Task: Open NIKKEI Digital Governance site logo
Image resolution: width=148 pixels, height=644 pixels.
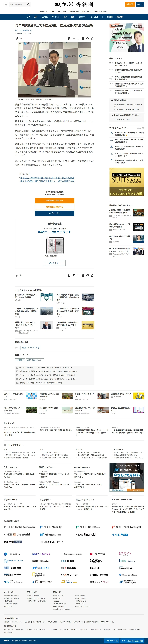Action: pos(20,527)
